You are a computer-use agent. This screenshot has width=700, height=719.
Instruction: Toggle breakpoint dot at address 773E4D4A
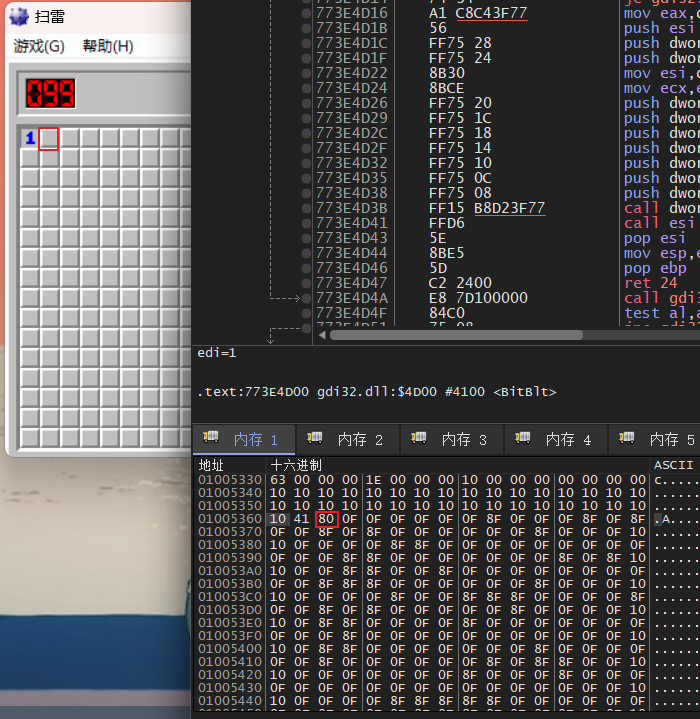click(x=306, y=298)
